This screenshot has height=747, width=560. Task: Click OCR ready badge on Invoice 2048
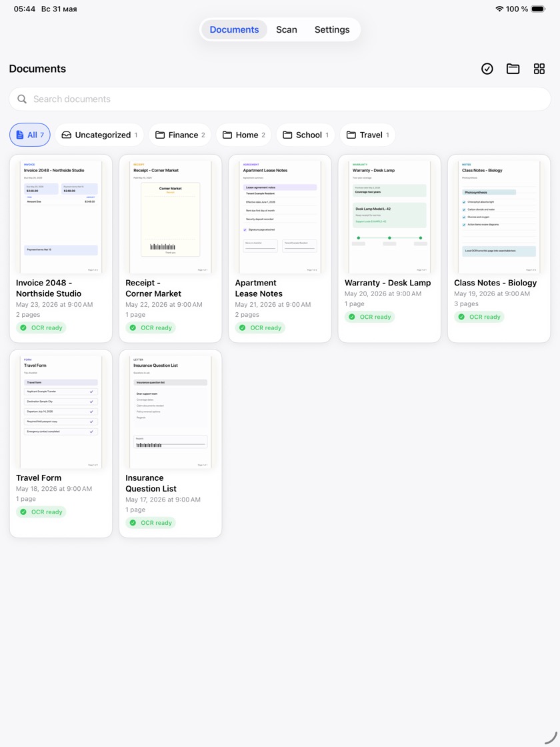(x=41, y=327)
